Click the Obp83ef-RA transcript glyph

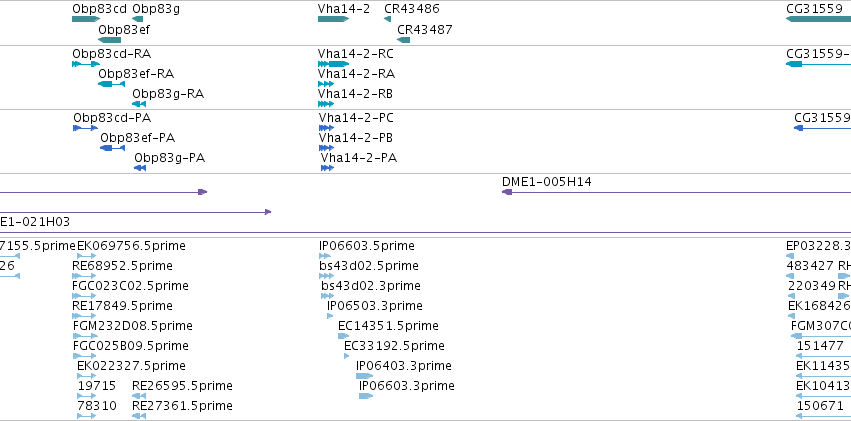(x=111, y=84)
